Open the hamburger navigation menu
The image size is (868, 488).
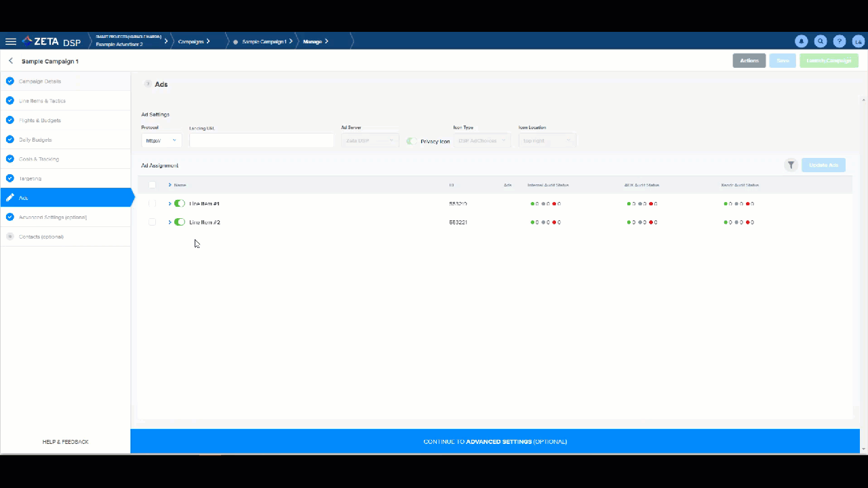pos(11,41)
